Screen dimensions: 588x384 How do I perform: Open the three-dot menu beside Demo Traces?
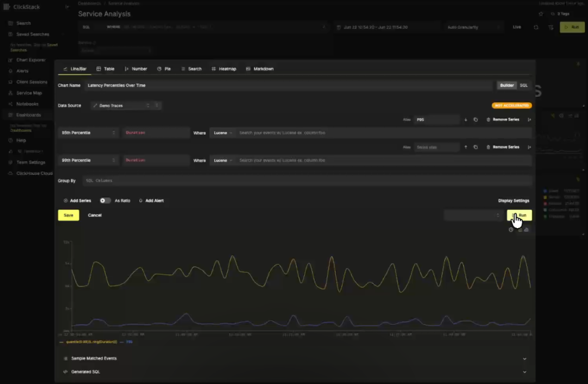[157, 105]
